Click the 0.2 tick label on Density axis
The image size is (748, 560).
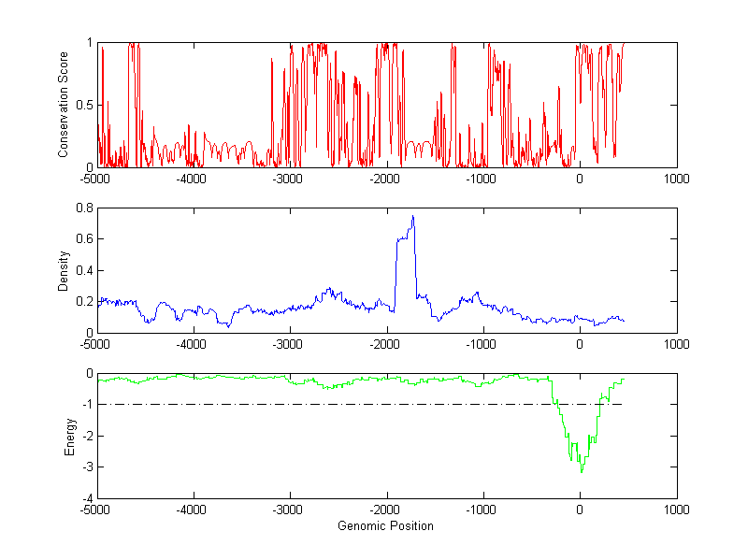click(x=84, y=301)
